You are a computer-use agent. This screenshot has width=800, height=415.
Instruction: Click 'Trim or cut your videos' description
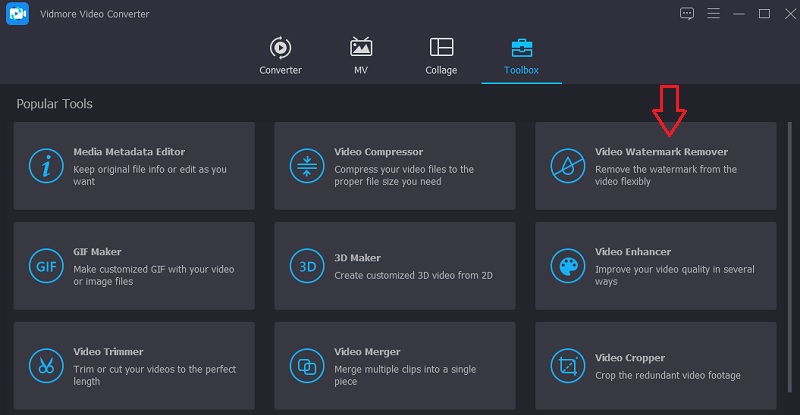point(155,375)
